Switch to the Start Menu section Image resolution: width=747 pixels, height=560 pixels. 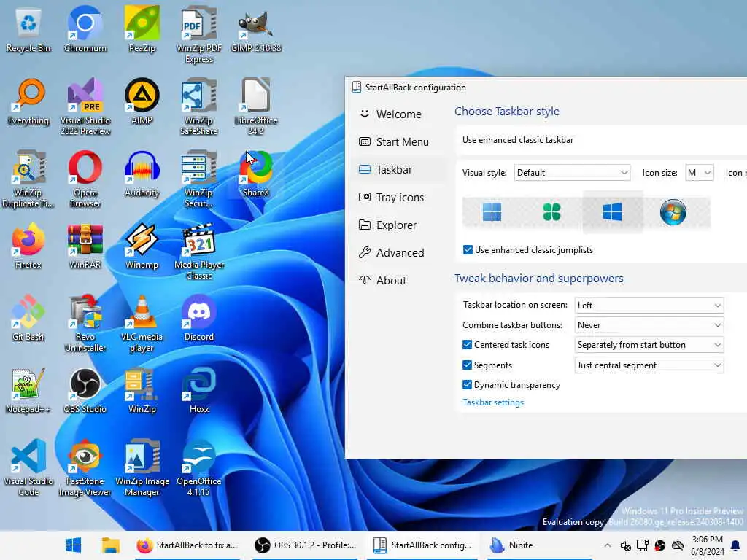(398, 142)
